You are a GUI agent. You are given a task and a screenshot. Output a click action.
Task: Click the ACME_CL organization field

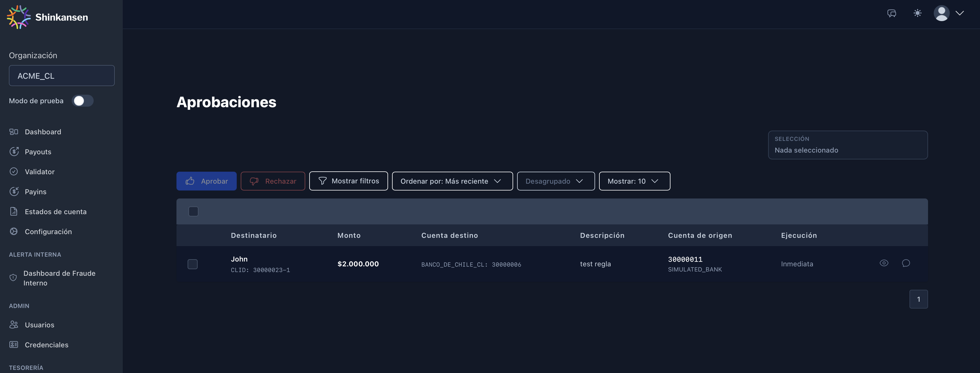(x=62, y=76)
